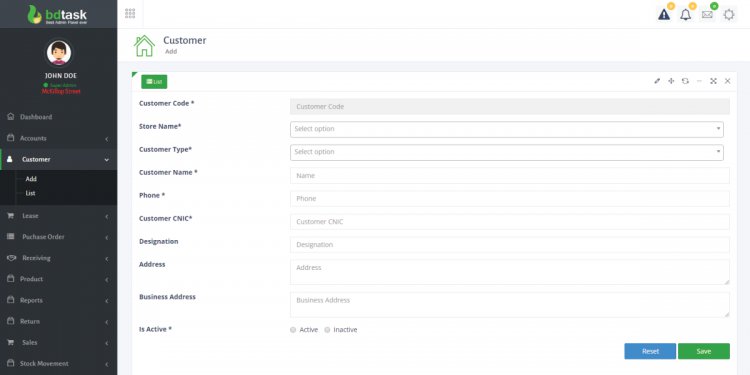Click the move panel cross-arrows icon
Viewport: 750px width, 375px height.
671,81
